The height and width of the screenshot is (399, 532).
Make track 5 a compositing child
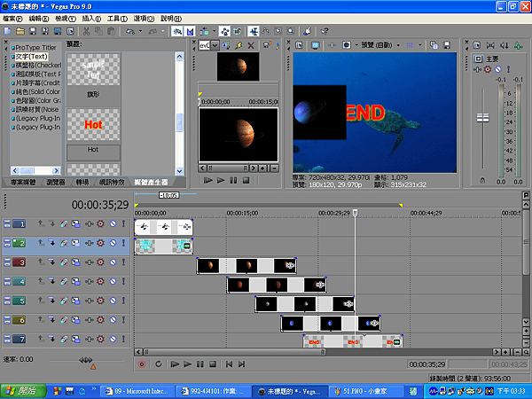coord(51,301)
